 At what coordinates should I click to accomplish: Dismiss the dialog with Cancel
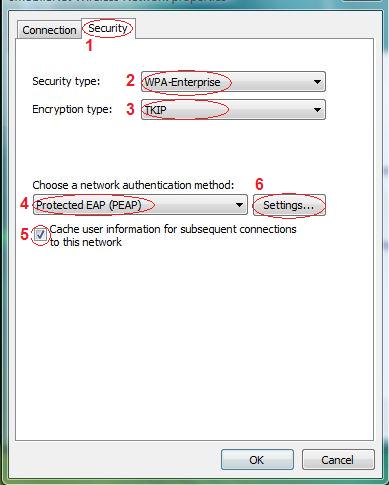coord(338,460)
